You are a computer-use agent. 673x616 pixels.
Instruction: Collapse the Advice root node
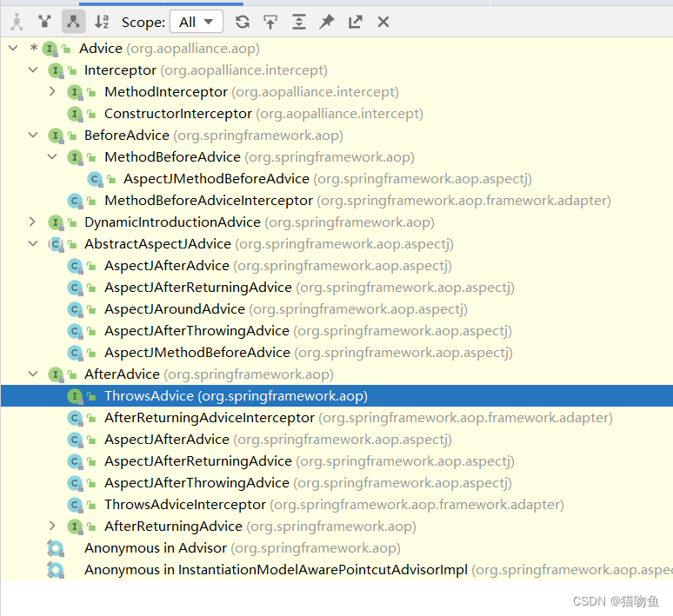[x=13, y=48]
